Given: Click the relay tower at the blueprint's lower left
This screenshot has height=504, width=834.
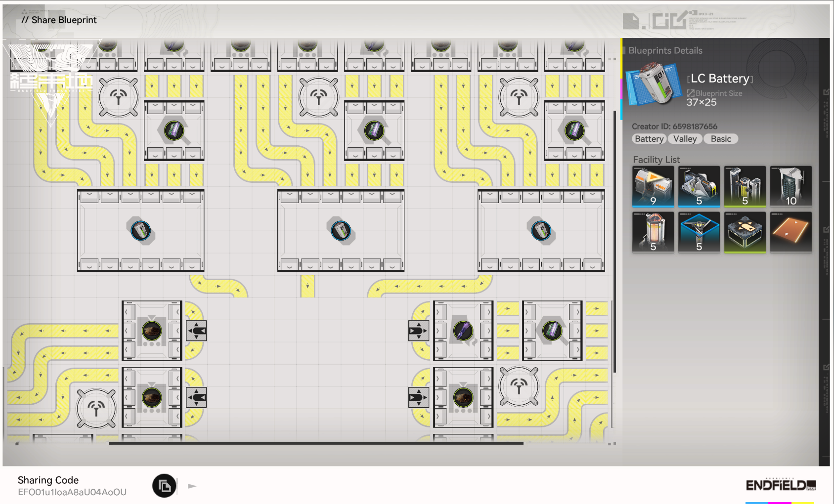Looking at the screenshot, I should point(96,409).
